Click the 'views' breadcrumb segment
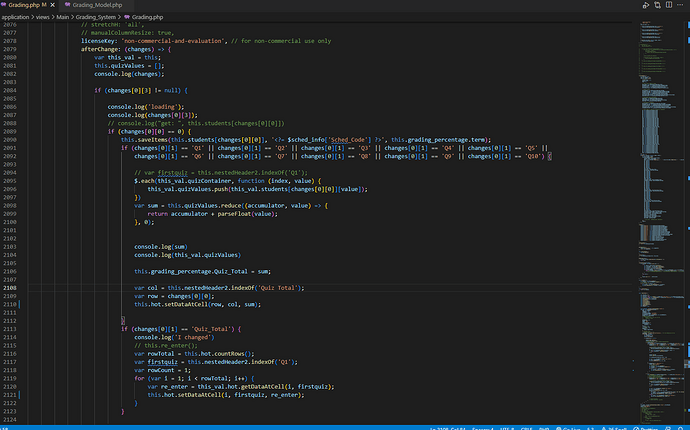The width and height of the screenshot is (690, 430). click(x=43, y=17)
